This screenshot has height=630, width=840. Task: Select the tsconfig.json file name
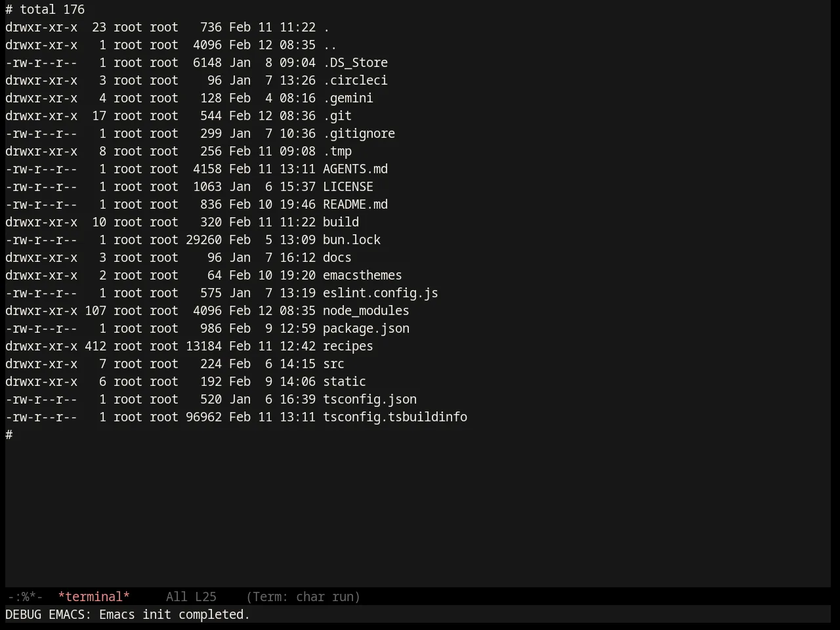click(x=369, y=399)
